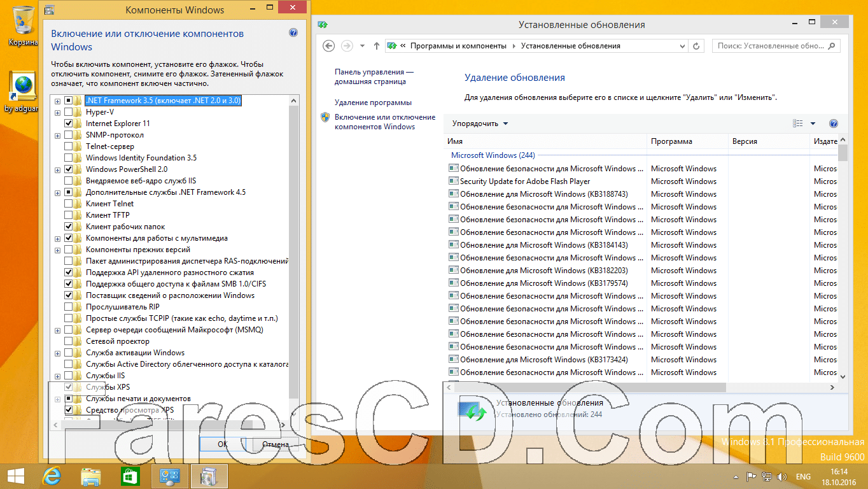Open Включение или отключение компонентов Windows link
The width and height of the screenshot is (868, 489).
(385, 122)
